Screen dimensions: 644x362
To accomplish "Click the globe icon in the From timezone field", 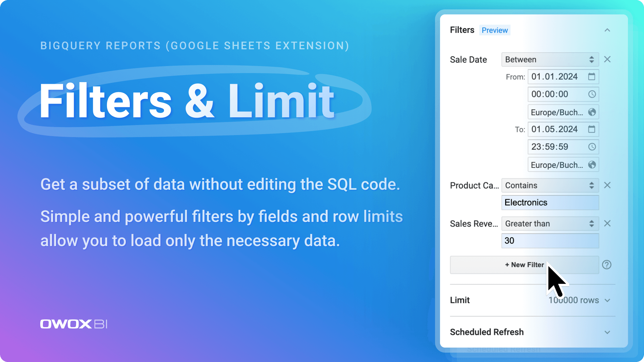I will click(x=592, y=112).
